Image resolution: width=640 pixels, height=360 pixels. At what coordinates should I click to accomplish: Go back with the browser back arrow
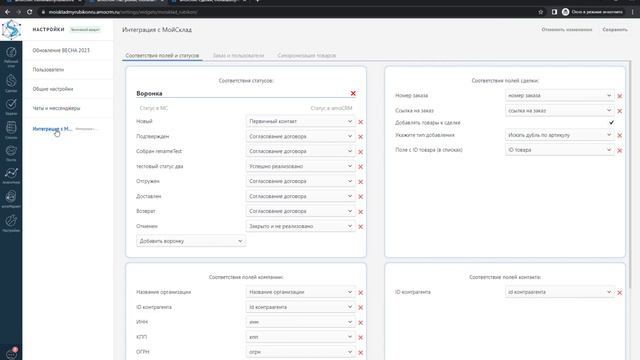coord(7,12)
